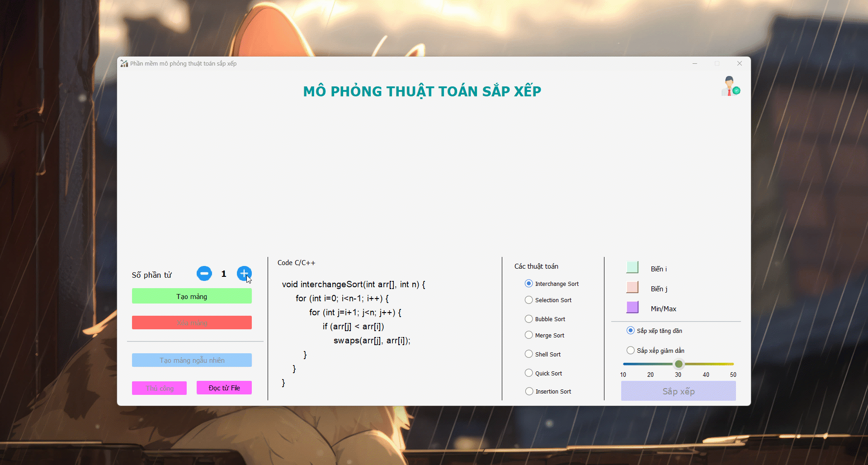Click the for (int j=i+1 code line

(355, 313)
